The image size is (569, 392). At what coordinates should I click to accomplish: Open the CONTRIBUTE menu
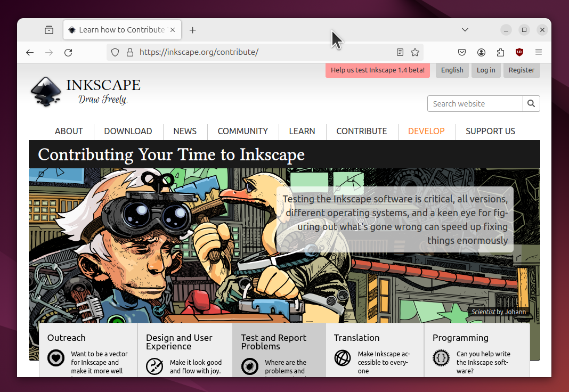pyautogui.click(x=362, y=131)
